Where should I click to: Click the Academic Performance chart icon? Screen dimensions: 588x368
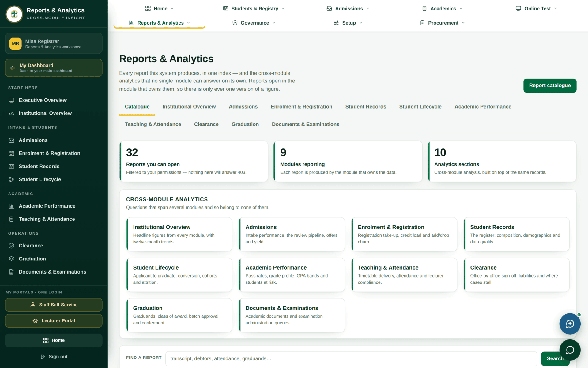[11, 206]
